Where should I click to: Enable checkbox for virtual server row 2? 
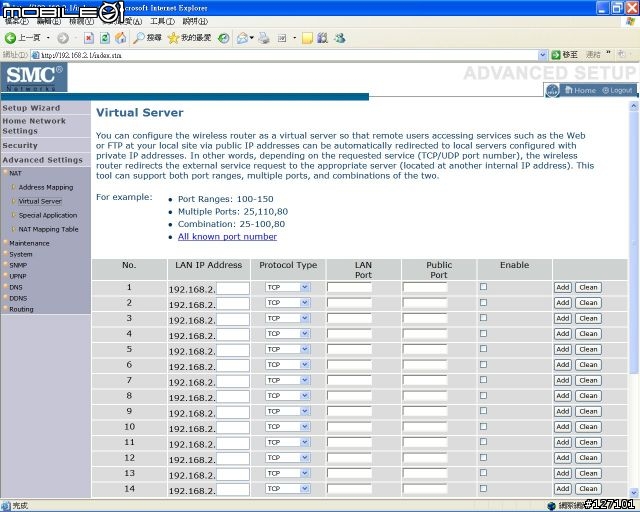(483, 303)
